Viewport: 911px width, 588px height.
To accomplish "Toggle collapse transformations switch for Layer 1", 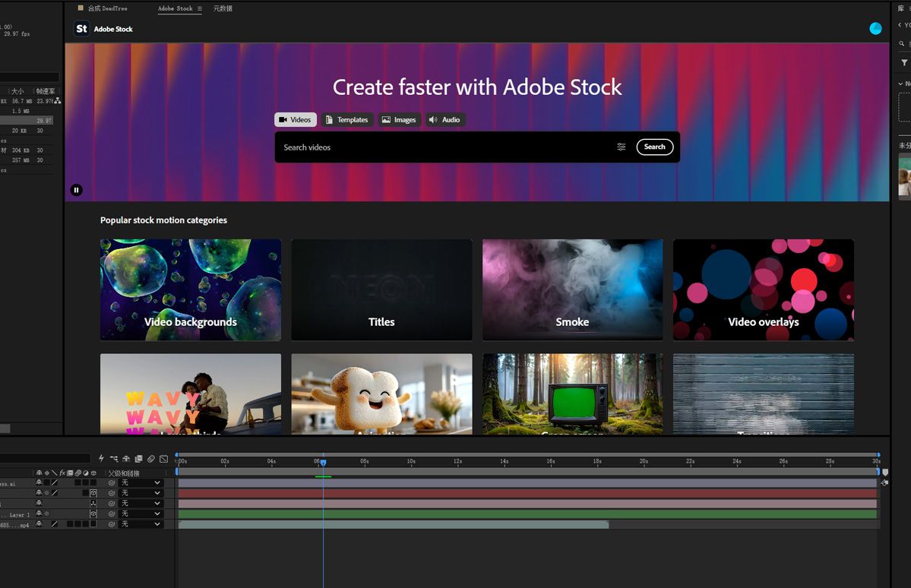I will tap(46, 514).
